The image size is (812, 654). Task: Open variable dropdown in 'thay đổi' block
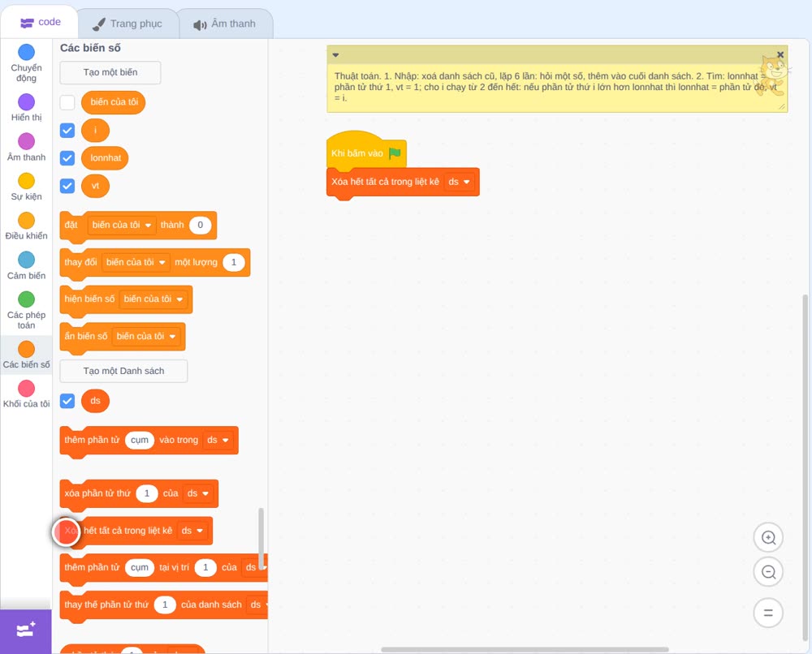tap(136, 262)
